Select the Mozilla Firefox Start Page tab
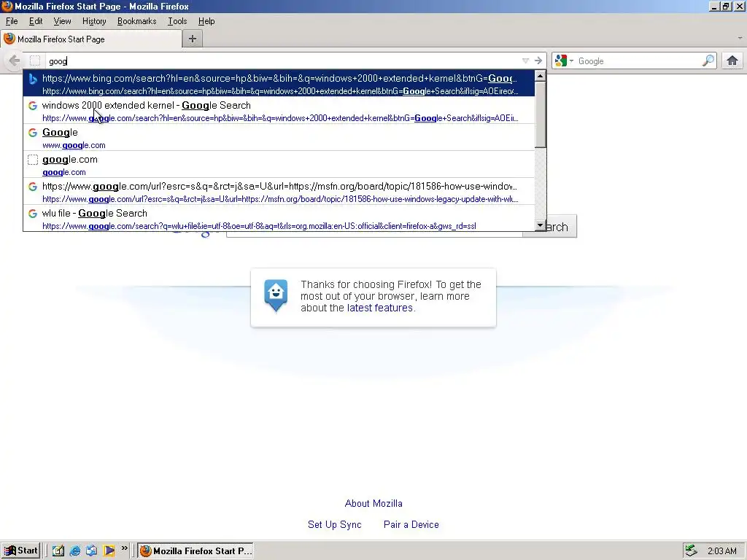 coord(91,39)
